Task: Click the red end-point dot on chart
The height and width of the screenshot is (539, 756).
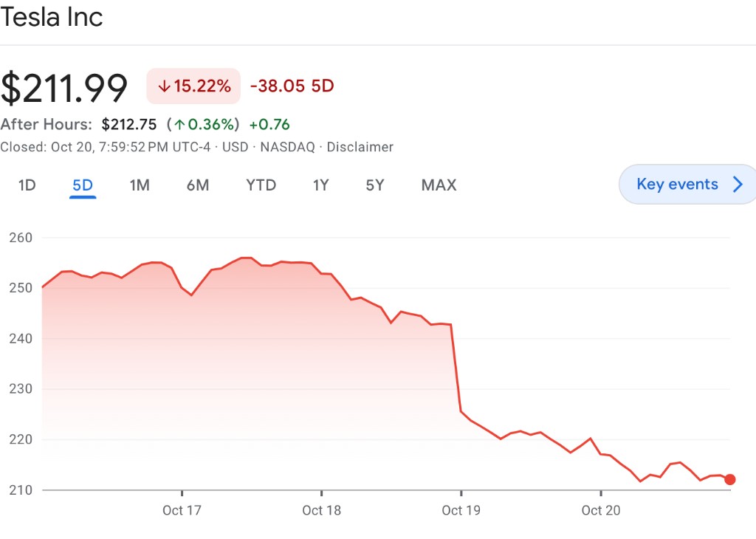Action: 730,480
